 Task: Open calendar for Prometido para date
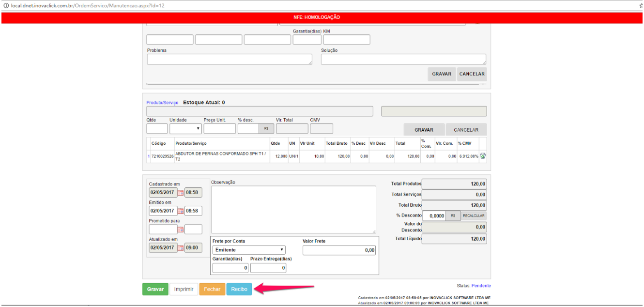[181, 230]
